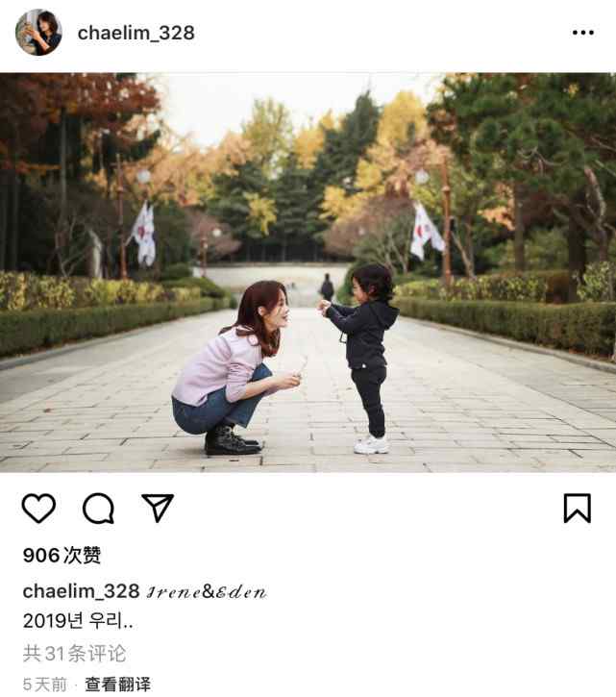Image resolution: width=616 pixels, height=697 pixels.
Task: Tap the Irene&Eden caption text
Action: click(x=207, y=591)
